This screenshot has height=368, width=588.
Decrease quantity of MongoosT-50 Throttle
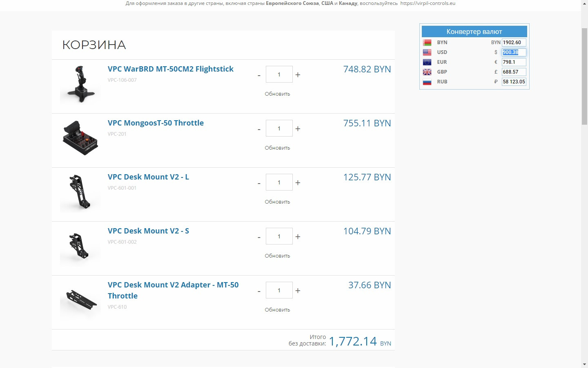click(259, 129)
